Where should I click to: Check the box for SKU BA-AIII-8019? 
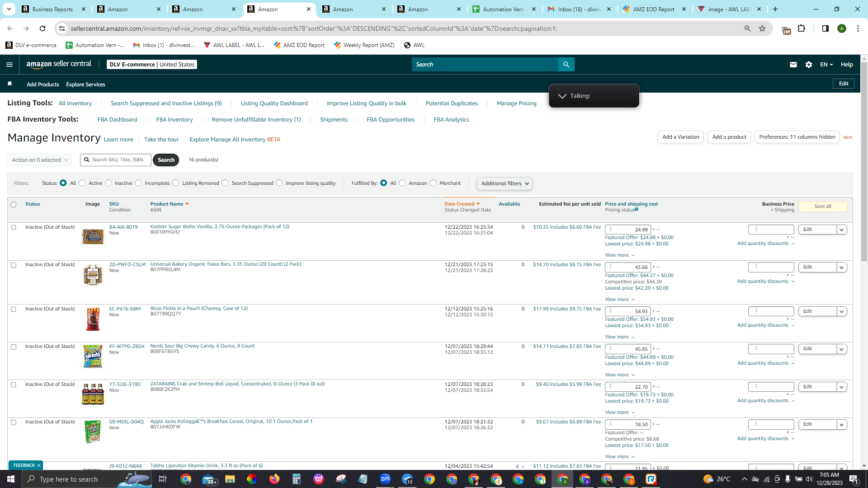(14, 228)
